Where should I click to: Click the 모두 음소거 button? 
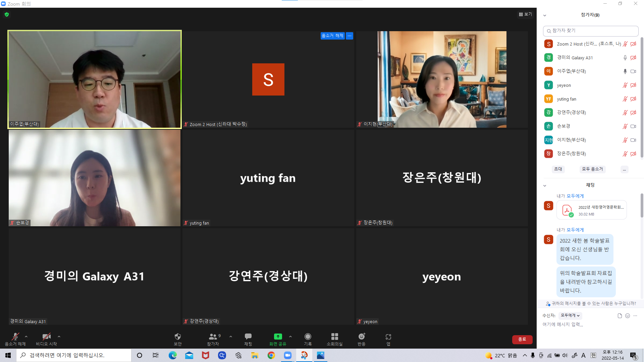(592, 169)
